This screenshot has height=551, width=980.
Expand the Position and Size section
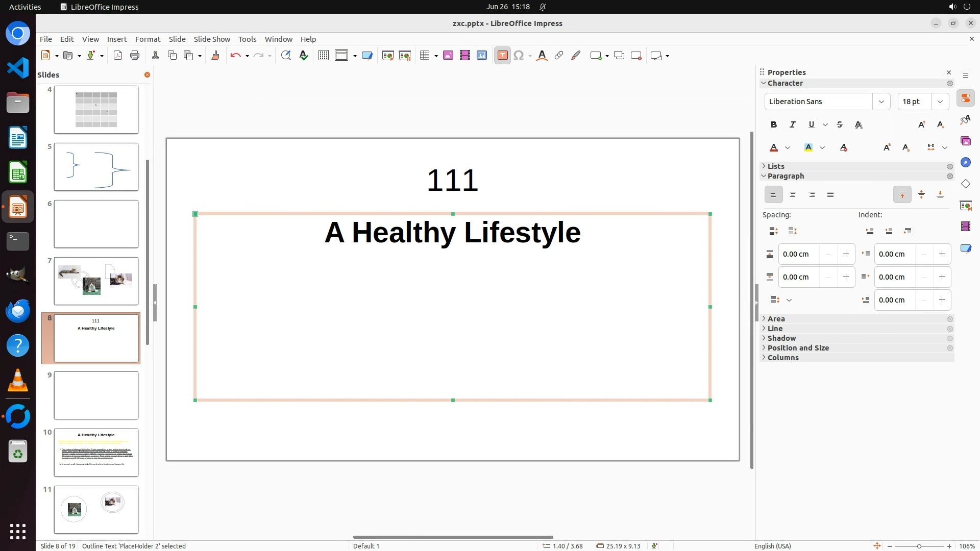pyautogui.click(x=798, y=348)
